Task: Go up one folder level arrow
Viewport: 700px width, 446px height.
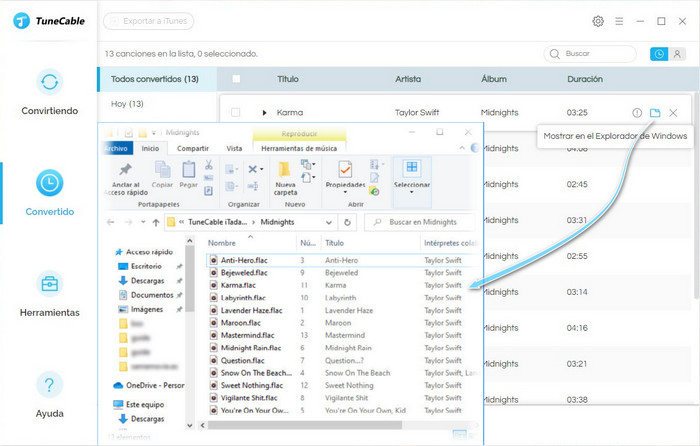Action: pos(156,222)
